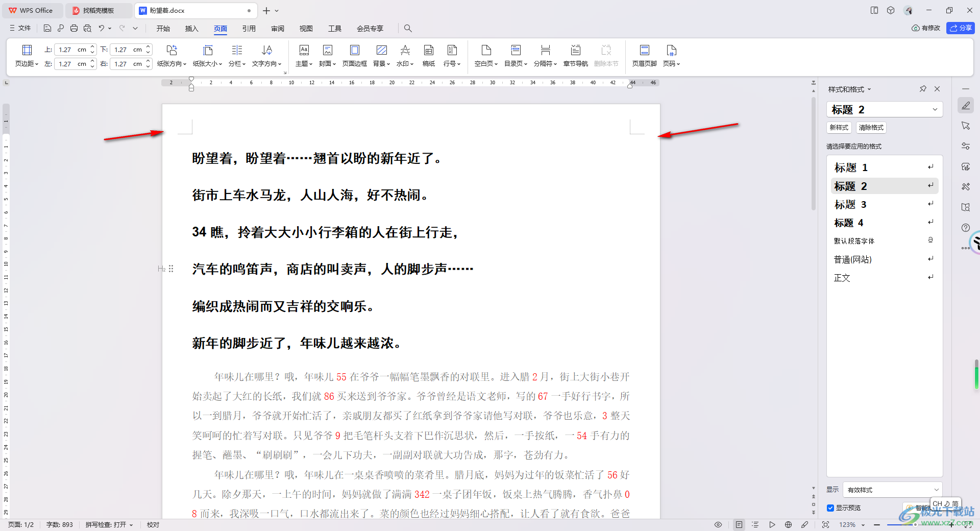Click the pencil styles icon in right sidebar
This screenshot has height=531, width=980.
[966, 105]
